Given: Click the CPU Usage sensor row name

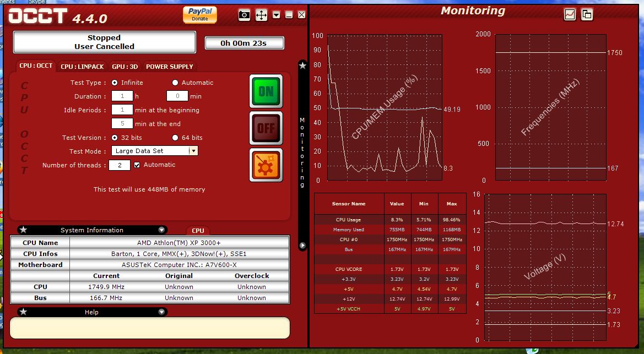Looking at the screenshot, I should pyautogui.click(x=348, y=220).
